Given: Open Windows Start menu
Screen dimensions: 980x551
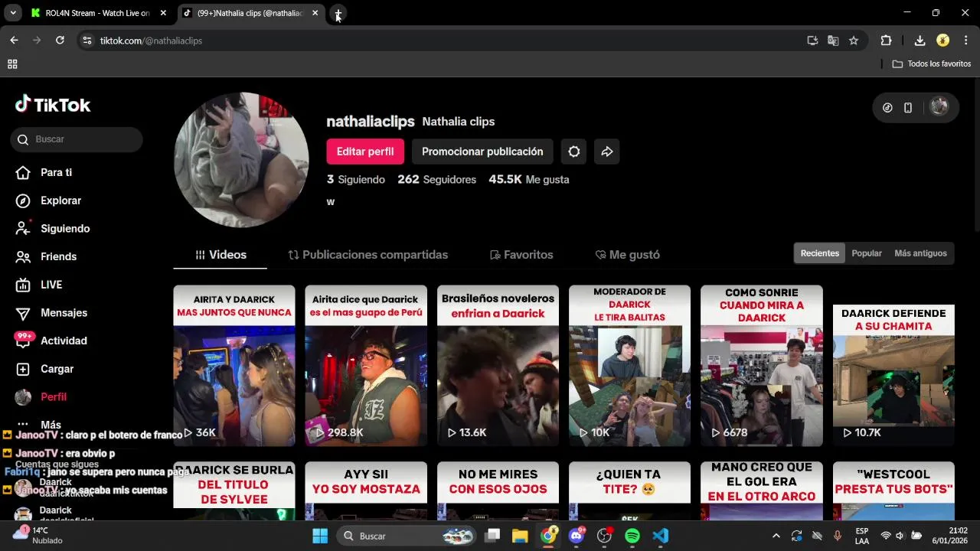Looking at the screenshot, I should [x=320, y=536].
